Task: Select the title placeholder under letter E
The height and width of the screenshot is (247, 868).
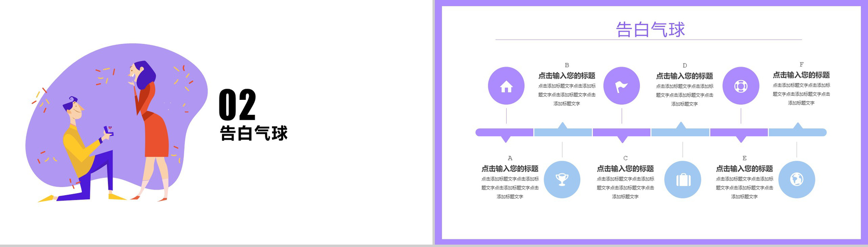Action: coord(744,169)
